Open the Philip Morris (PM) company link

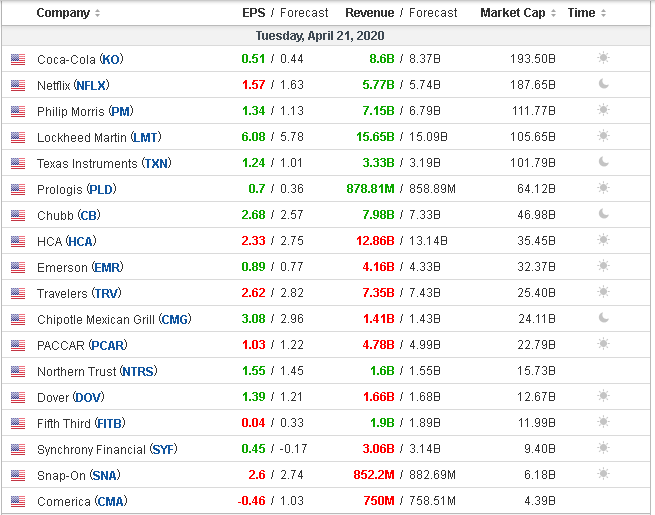[x=85, y=111]
